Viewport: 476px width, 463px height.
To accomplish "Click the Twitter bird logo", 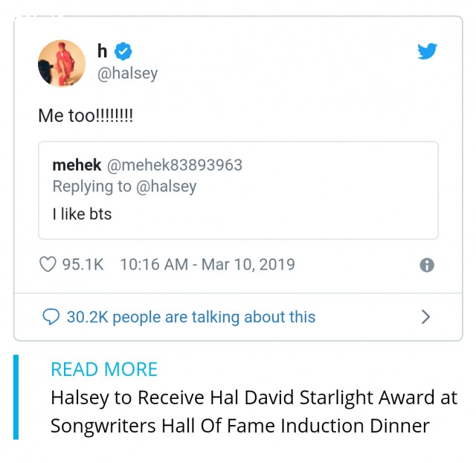I will 427,51.
